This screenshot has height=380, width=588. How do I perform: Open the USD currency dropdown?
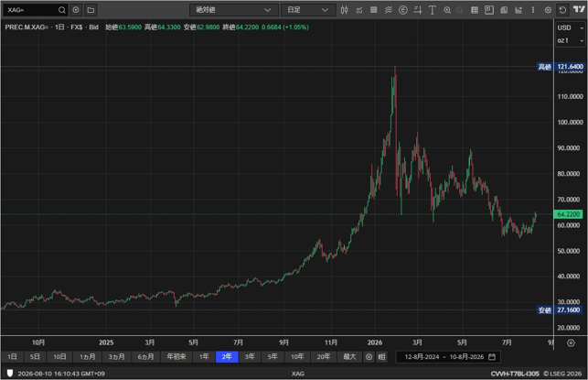click(570, 27)
